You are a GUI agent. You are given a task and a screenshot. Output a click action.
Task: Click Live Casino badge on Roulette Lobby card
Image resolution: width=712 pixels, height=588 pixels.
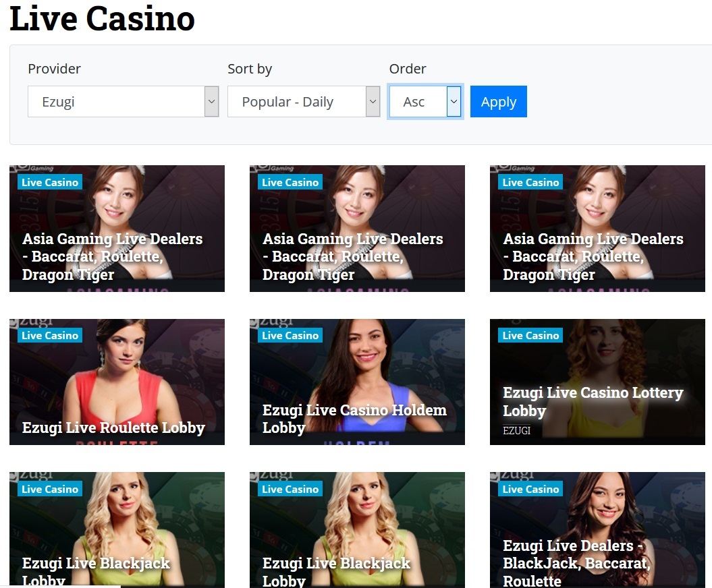tap(50, 336)
